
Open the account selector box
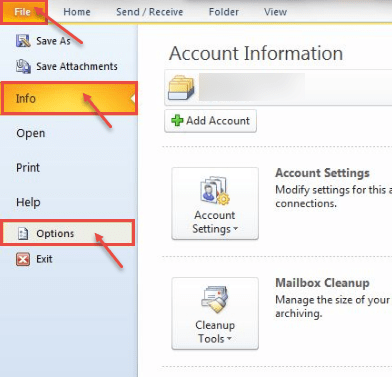pyautogui.click(x=278, y=88)
